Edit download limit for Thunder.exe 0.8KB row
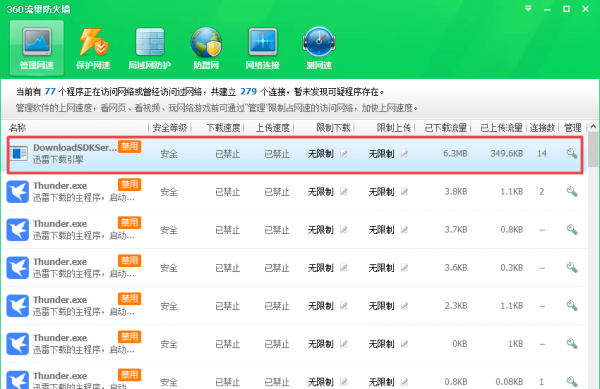 coord(344,382)
